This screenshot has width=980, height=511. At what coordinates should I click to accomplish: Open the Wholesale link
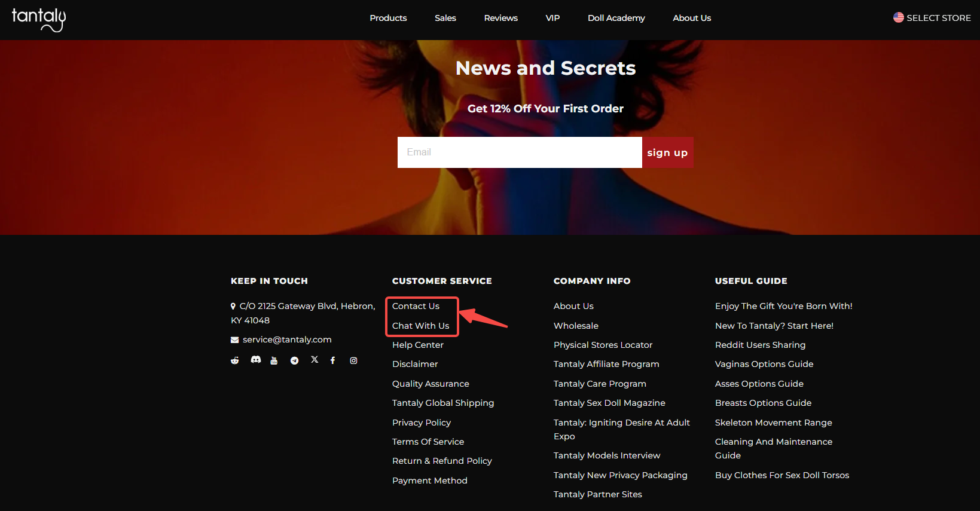tap(576, 326)
